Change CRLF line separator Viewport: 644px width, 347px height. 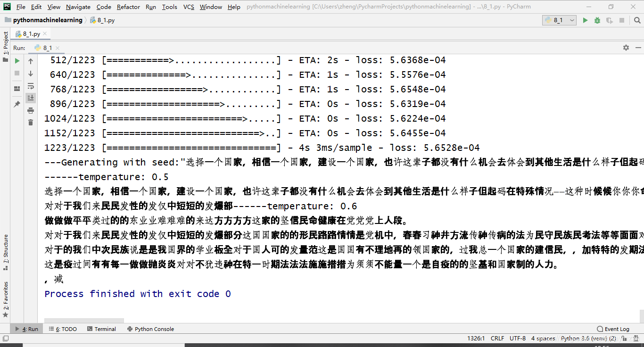(x=497, y=338)
